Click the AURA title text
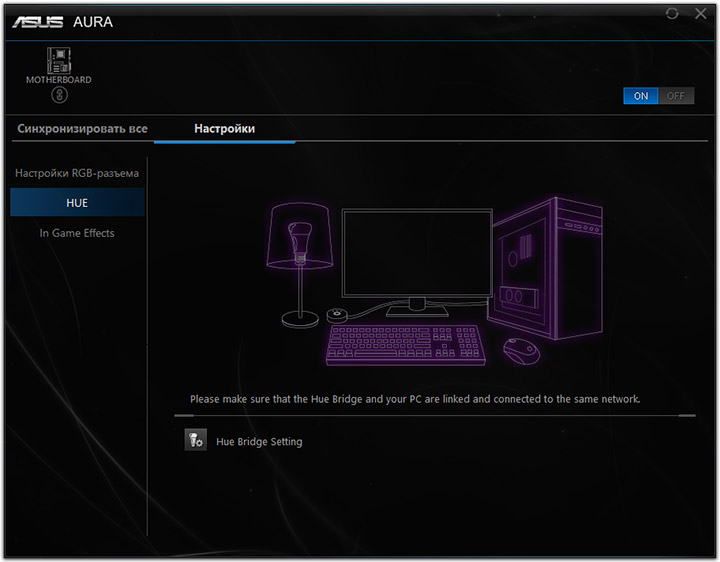Viewport: 720px width, 562px height. [93, 22]
